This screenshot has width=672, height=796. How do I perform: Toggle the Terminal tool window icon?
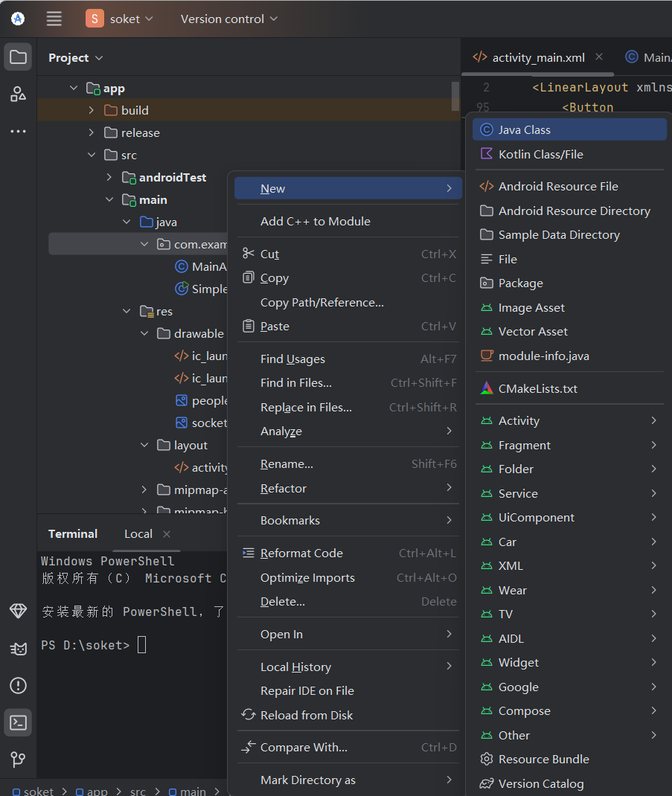pos(19,722)
